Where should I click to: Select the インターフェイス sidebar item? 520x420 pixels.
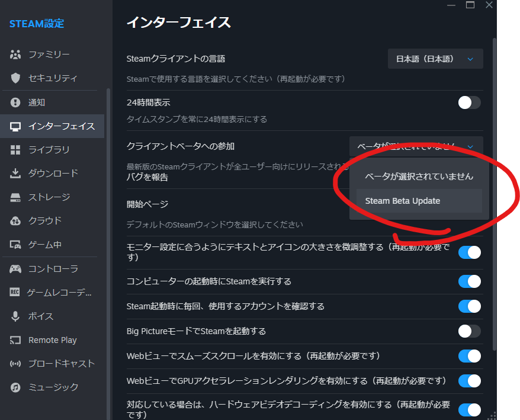(x=52, y=126)
